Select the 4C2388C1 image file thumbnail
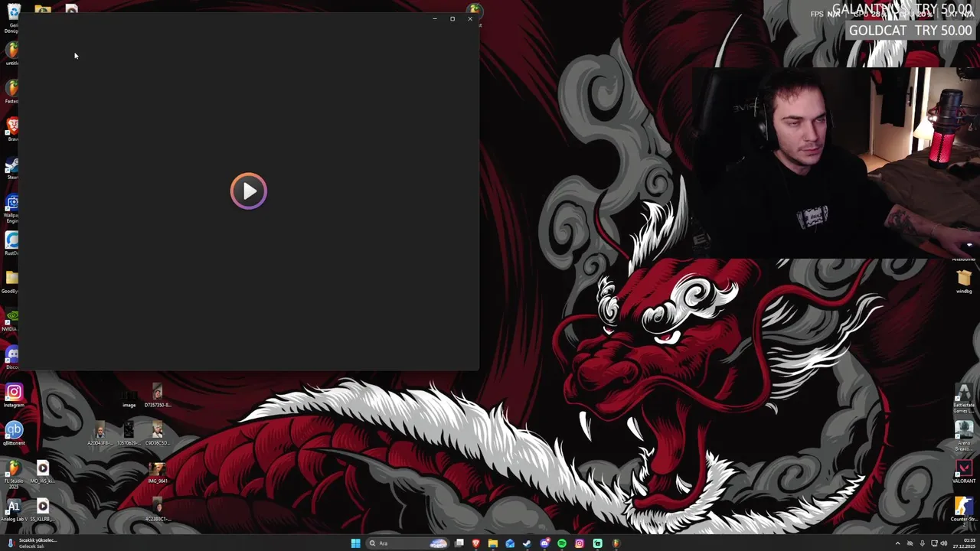The width and height of the screenshot is (980, 551). pos(158,510)
